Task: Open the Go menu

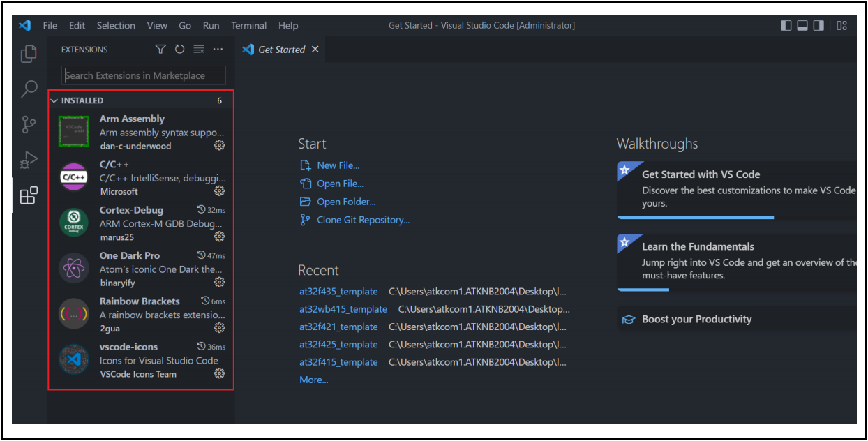Action: [x=185, y=26]
